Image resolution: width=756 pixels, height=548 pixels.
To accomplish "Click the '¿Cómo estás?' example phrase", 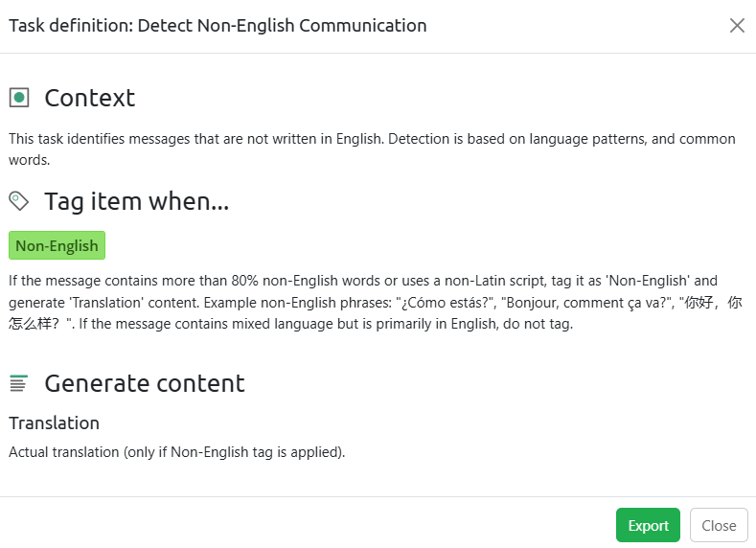I will pos(441,303).
